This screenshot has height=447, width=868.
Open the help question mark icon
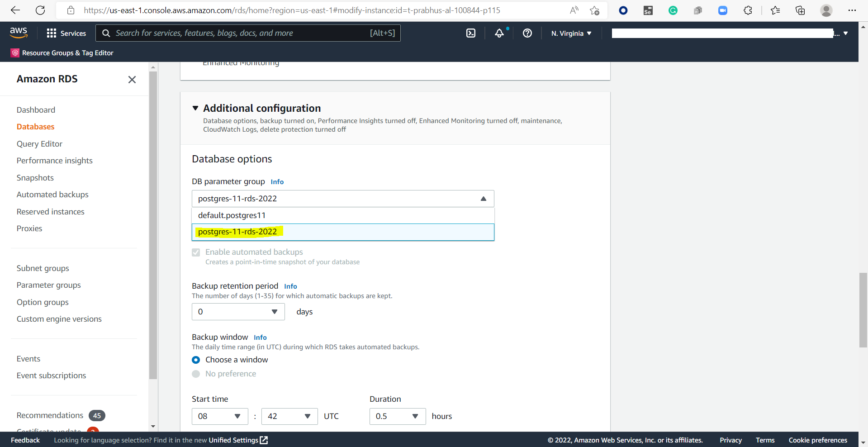[527, 33]
